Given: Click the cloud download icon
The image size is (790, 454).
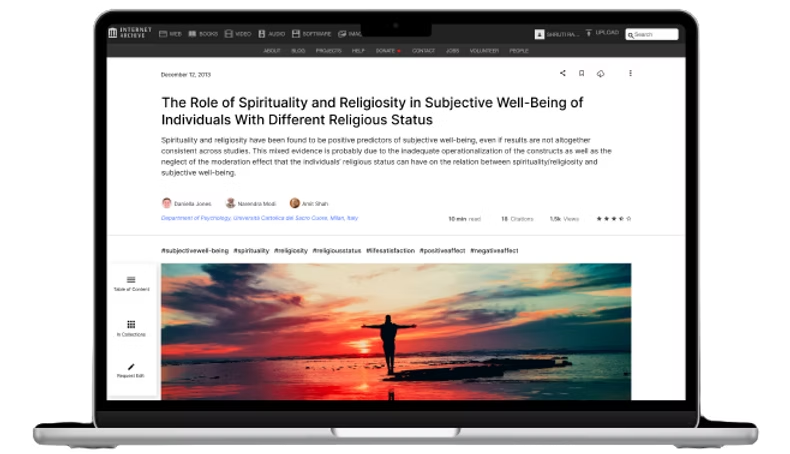Looking at the screenshot, I should [601, 74].
